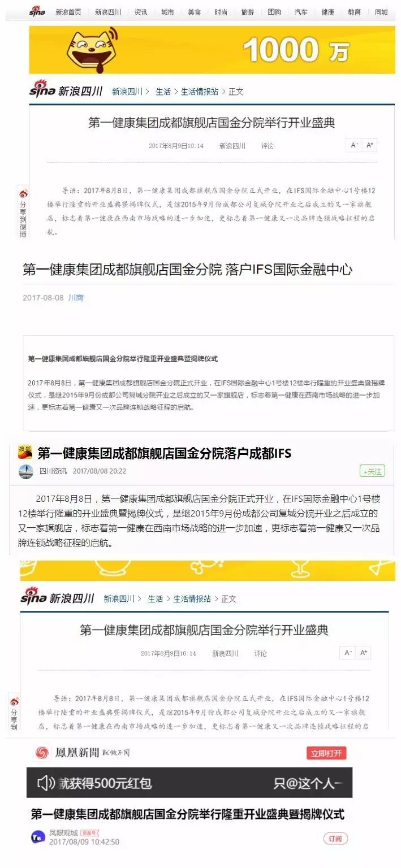Open the 汽车 navigation item

point(301,12)
